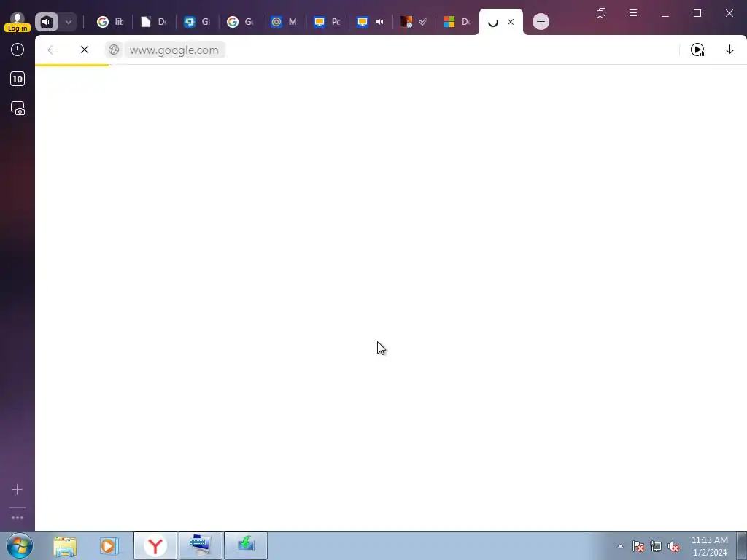Click the tab counter showing 10
This screenshot has height=560, width=747.
coord(18,79)
